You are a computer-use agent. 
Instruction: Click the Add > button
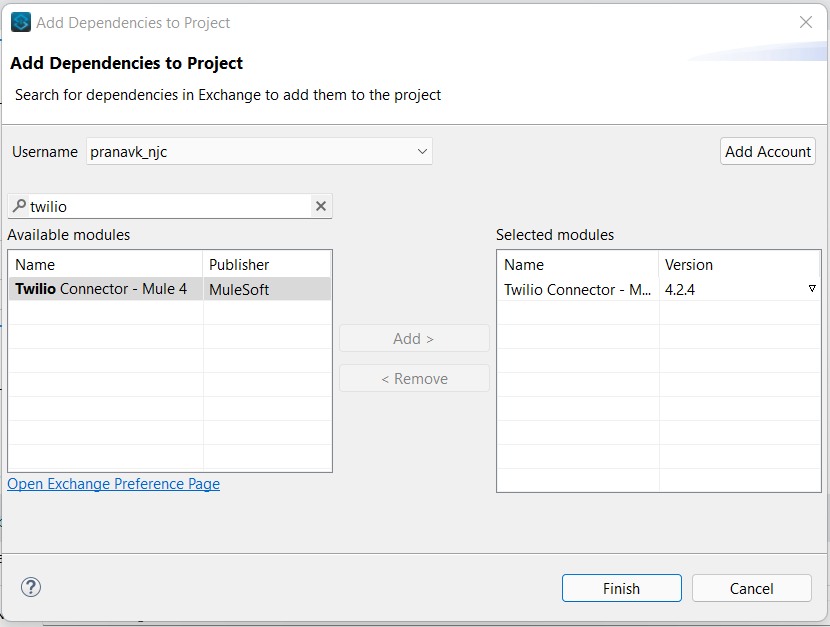414,338
